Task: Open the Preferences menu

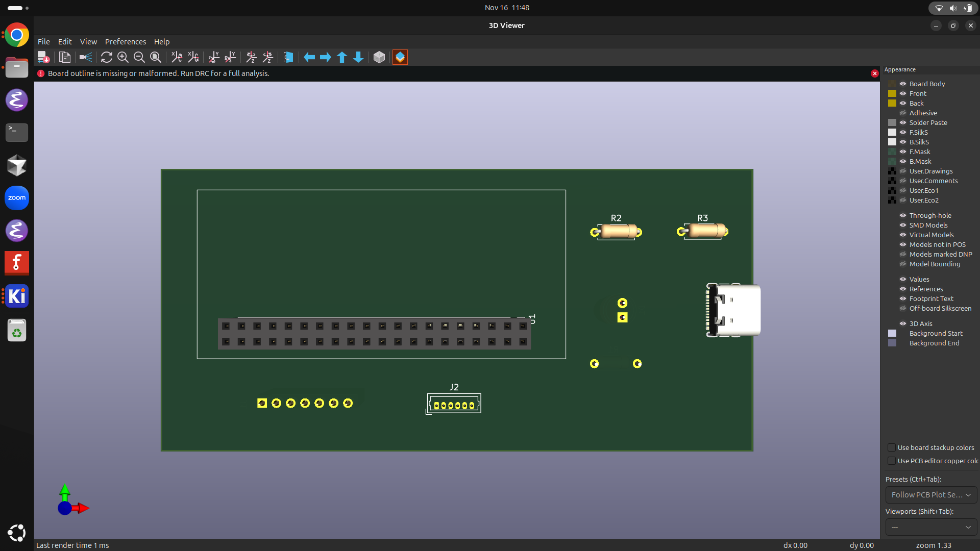Action: click(x=125, y=42)
